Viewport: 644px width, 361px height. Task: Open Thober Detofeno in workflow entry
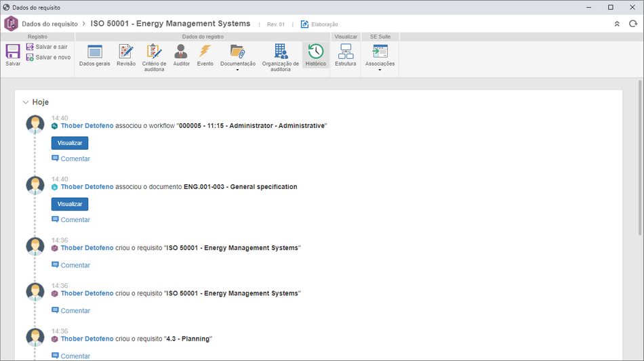(87, 126)
